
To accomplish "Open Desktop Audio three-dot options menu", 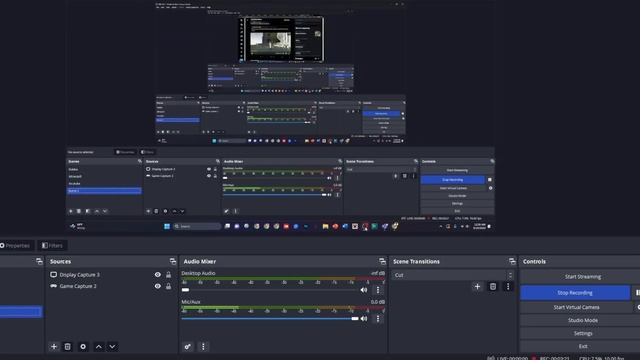I will click(x=378, y=290).
